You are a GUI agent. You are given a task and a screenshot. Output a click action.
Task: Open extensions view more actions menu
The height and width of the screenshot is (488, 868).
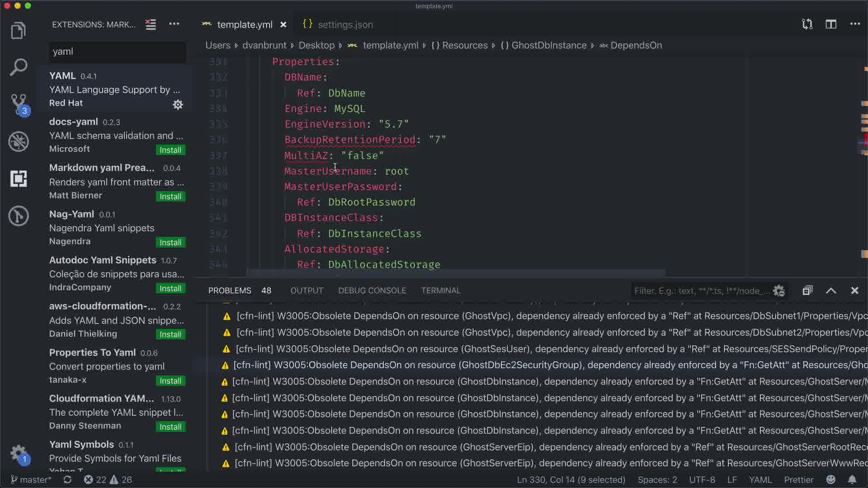[x=174, y=24]
